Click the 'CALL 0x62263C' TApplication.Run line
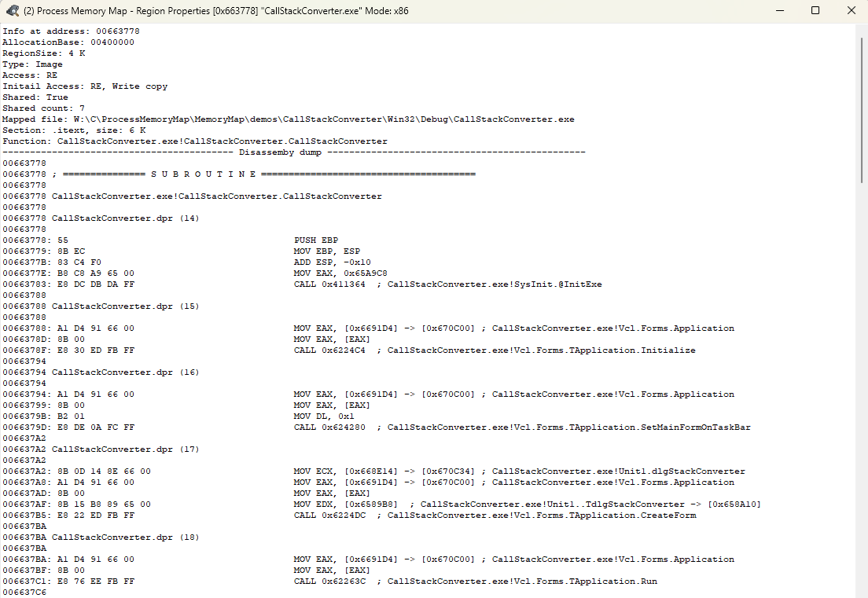The height and width of the screenshot is (598, 868). pos(476,581)
